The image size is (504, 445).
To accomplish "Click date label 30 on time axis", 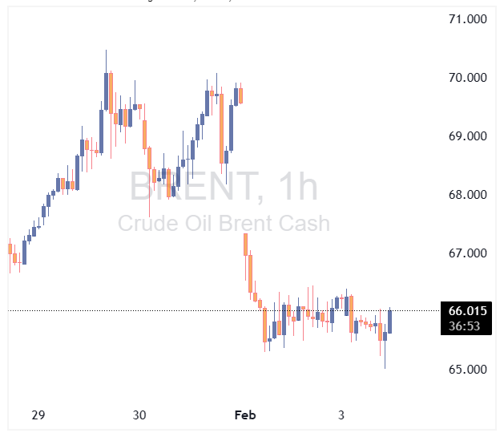I will coord(139,415).
